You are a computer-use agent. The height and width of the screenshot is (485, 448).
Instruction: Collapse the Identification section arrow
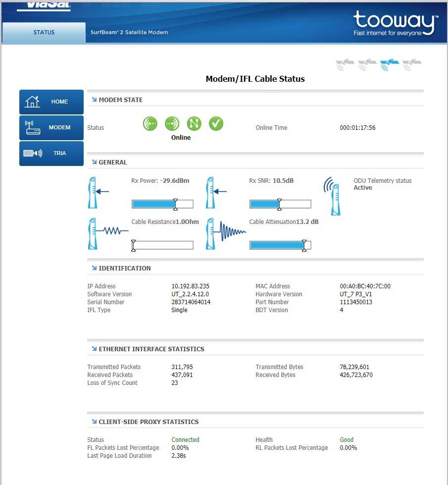pyautogui.click(x=94, y=268)
